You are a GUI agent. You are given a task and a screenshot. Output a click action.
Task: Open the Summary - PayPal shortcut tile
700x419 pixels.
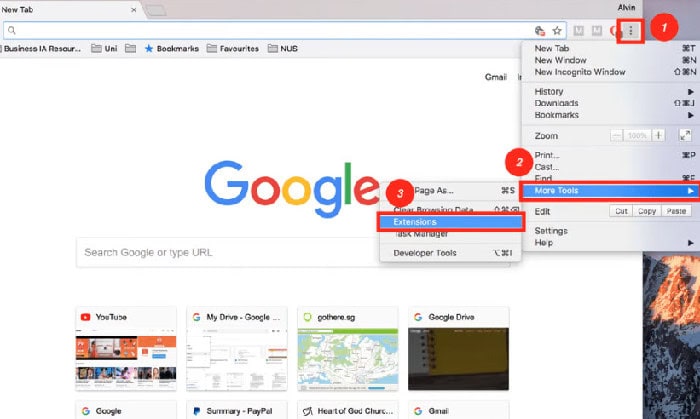coord(237,411)
